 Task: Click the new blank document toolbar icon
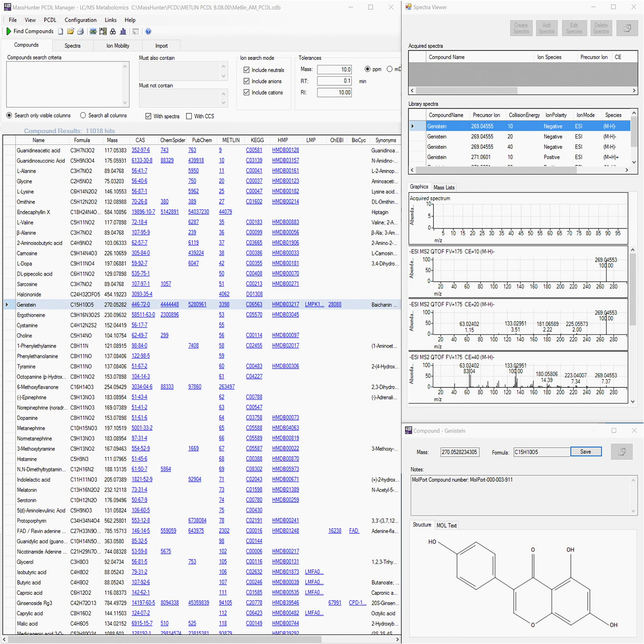[x=60, y=31]
